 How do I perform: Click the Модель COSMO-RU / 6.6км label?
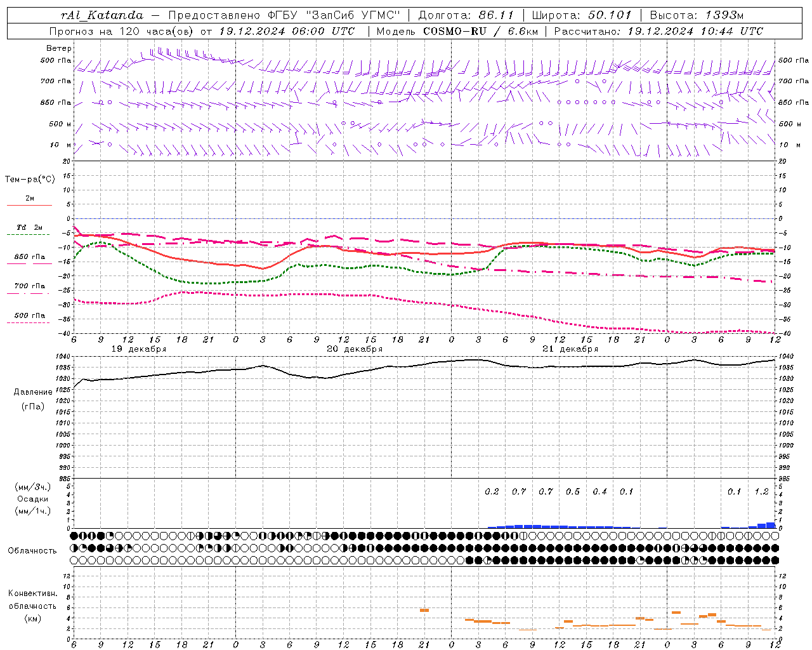coord(457,31)
